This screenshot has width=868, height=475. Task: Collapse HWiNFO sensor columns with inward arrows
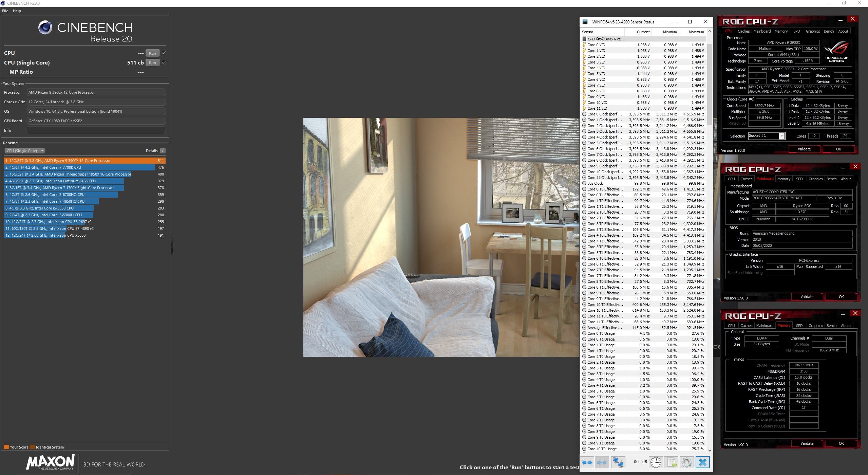(x=602, y=462)
